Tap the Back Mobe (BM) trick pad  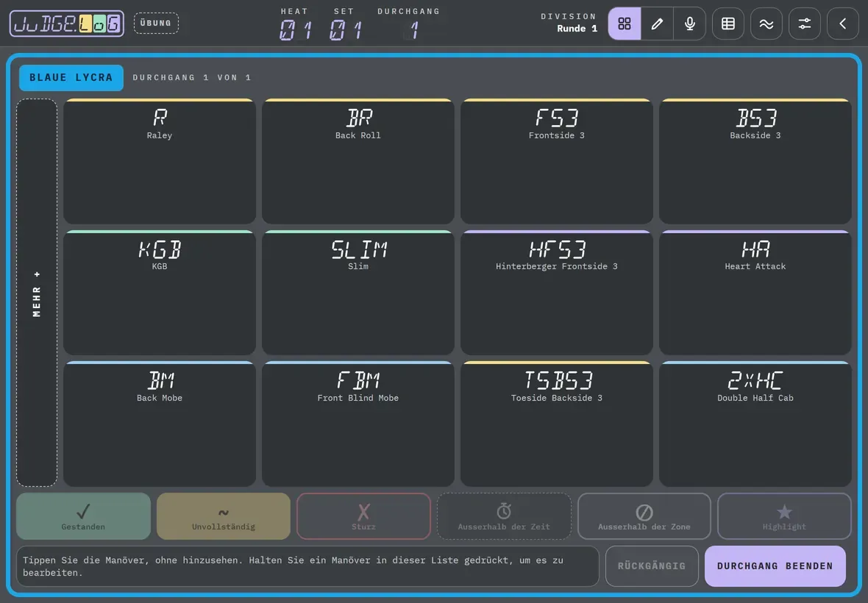tap(160, 424)
